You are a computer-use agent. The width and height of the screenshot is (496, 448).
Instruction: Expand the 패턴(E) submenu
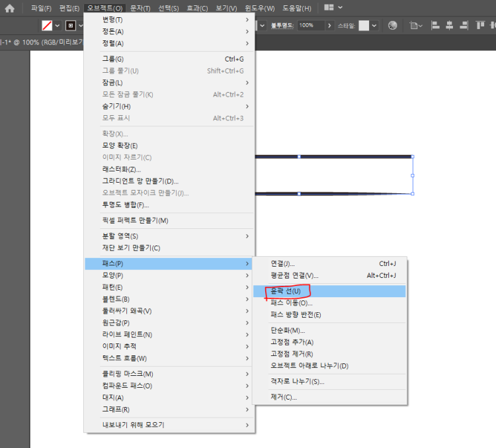(169, 287)
